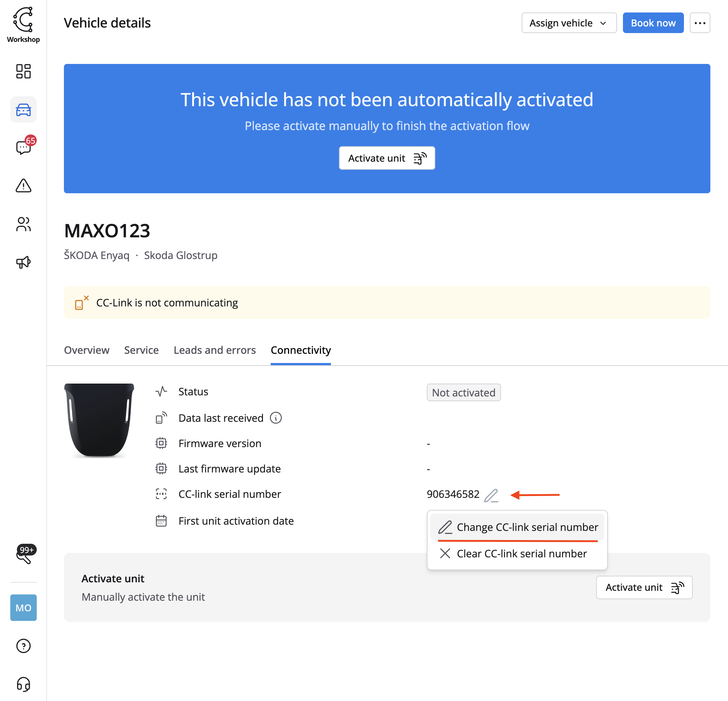Switch to the Leads and errors tab
This screenshot has height=701, width=728.
click(215, 350)
